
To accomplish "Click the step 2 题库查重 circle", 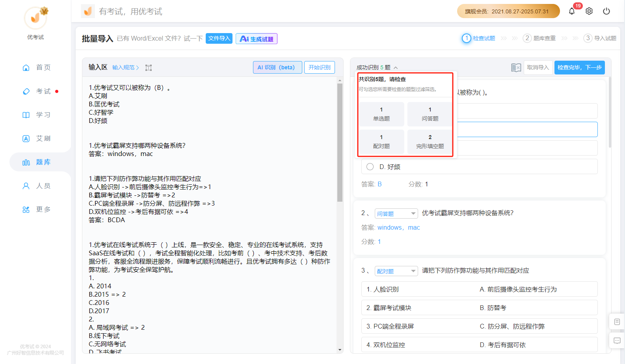I will (x=527, y=38).
